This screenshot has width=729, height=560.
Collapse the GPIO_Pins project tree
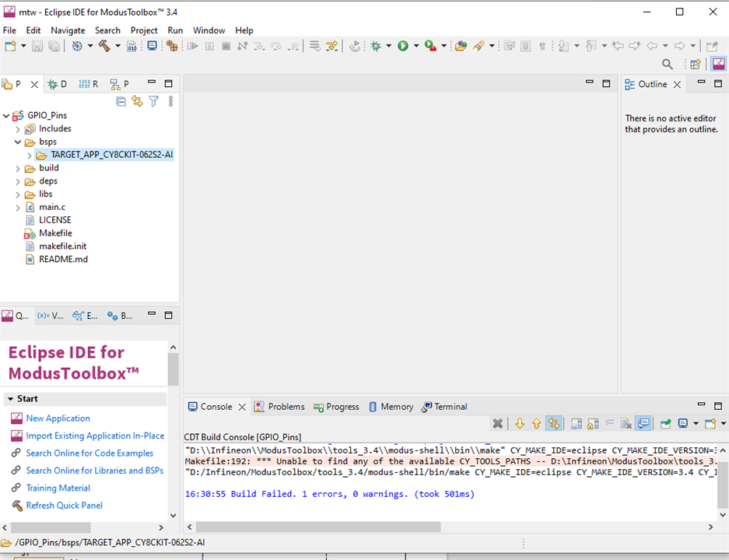tap(6, 115)
